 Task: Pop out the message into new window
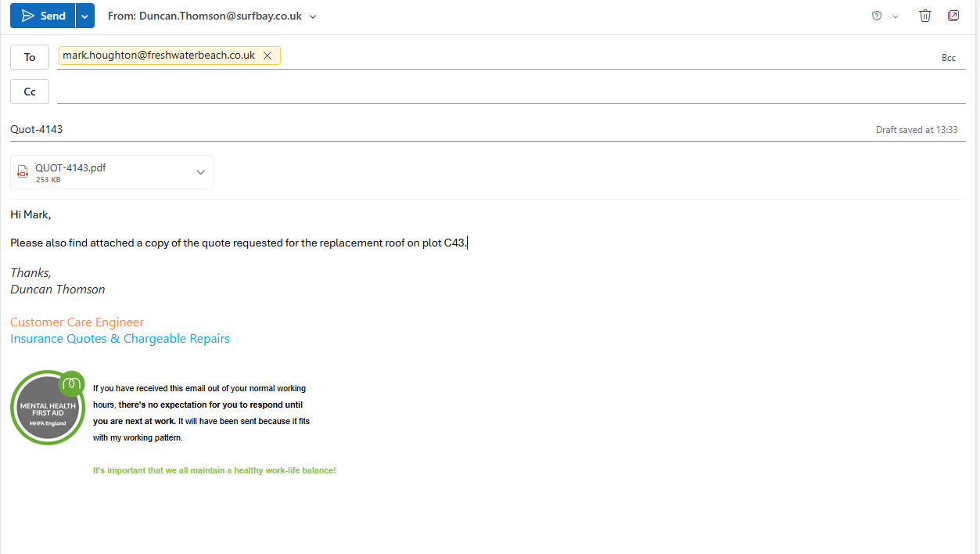953,16
